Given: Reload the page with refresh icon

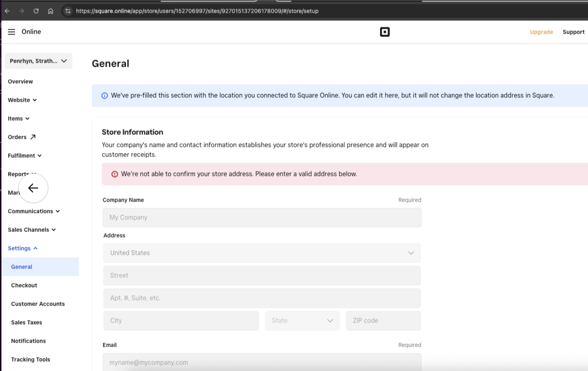Looking at the screenshot, I should coord(36,11).
